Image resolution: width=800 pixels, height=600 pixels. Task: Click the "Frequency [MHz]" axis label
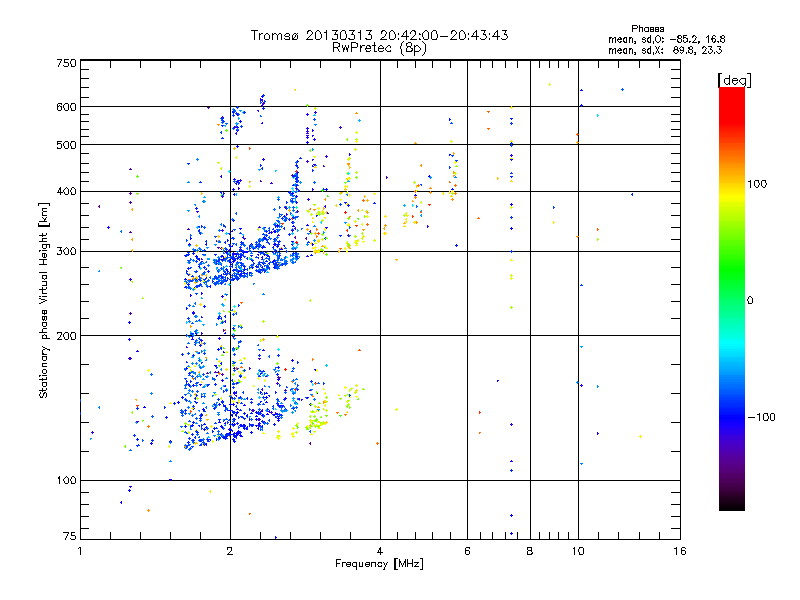[379, 564]
